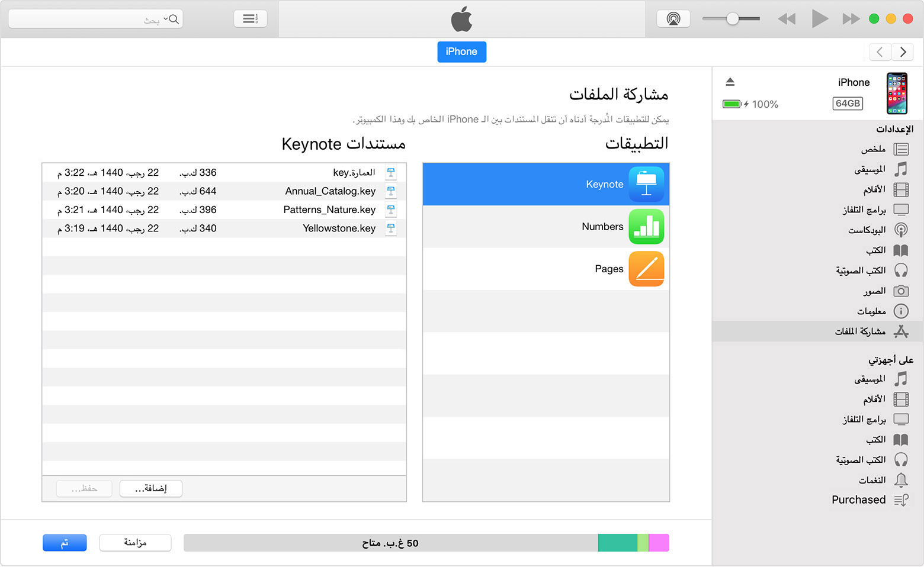Open برامج التلفاز under الإعدادات section
924x567 pixels.
(x=817, y=210)
